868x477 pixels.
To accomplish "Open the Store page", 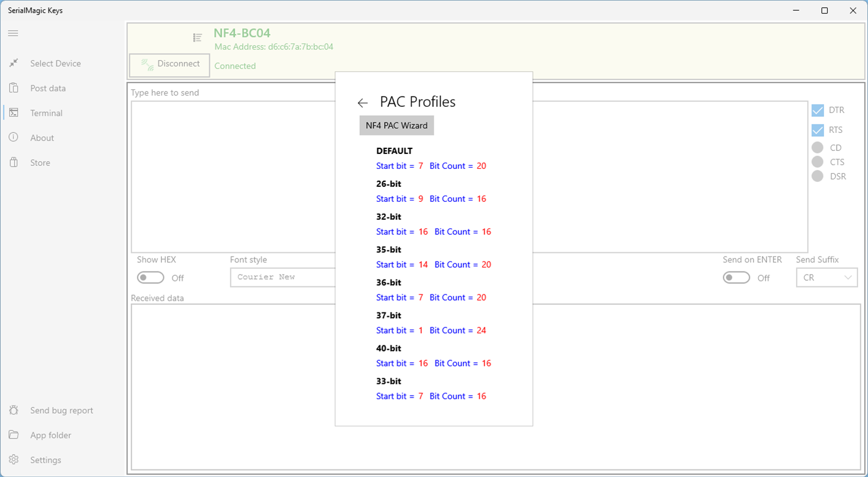I will [x=63, y=163].
